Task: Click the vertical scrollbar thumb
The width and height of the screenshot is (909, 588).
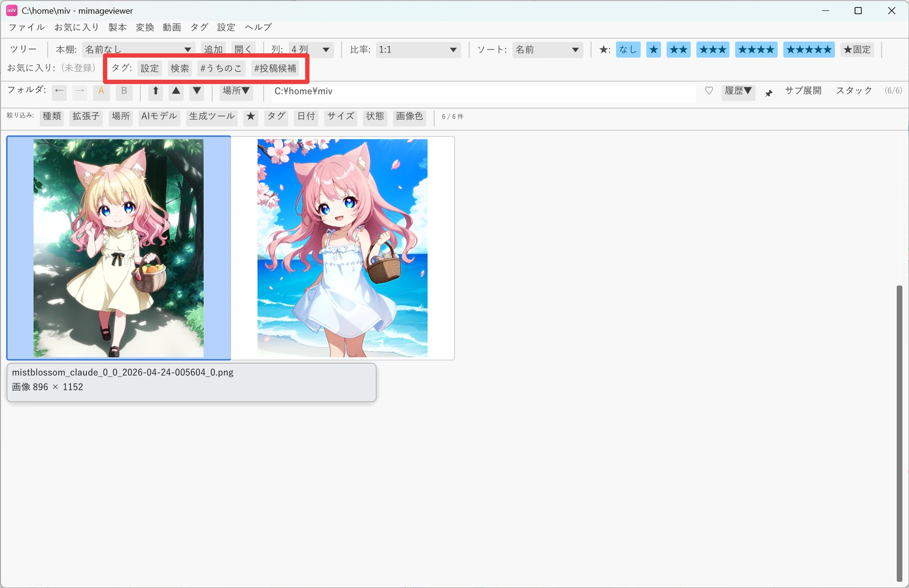Action: point(899,433)
